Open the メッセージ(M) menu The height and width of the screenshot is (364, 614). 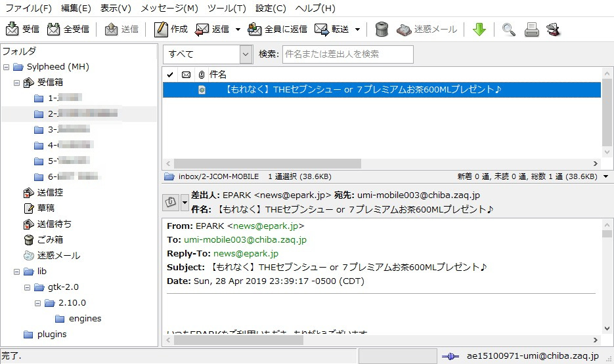169,9
